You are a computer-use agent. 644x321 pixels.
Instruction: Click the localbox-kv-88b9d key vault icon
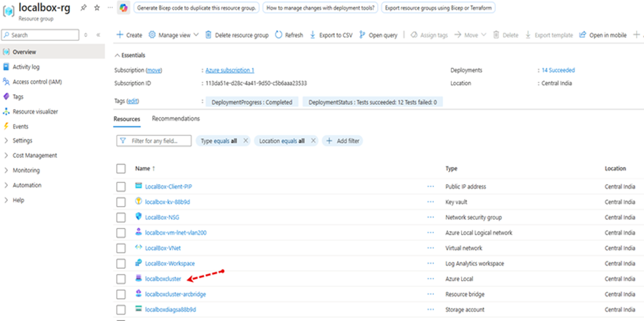[139, 201]
